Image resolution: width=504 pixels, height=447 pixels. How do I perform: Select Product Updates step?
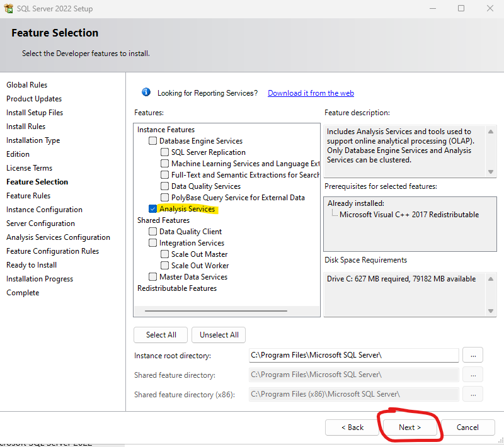coord(34,99)
